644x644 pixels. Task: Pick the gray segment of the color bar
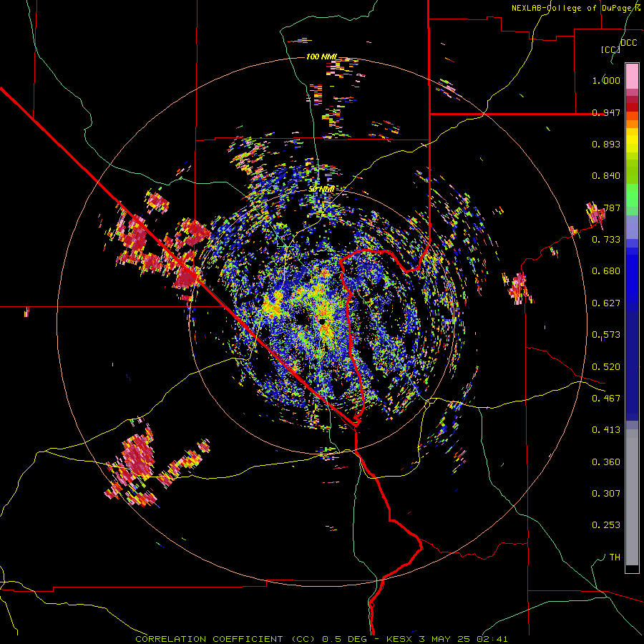[632, 497]
